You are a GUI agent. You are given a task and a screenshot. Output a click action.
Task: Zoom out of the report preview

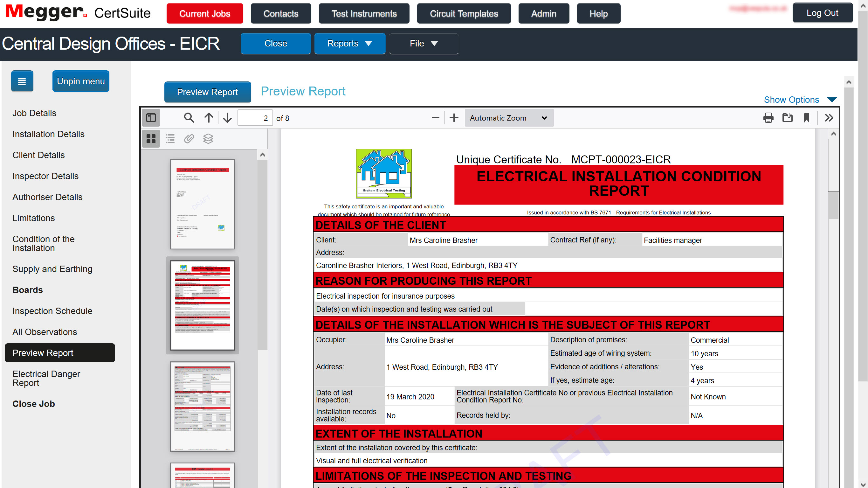coord(435,118)
